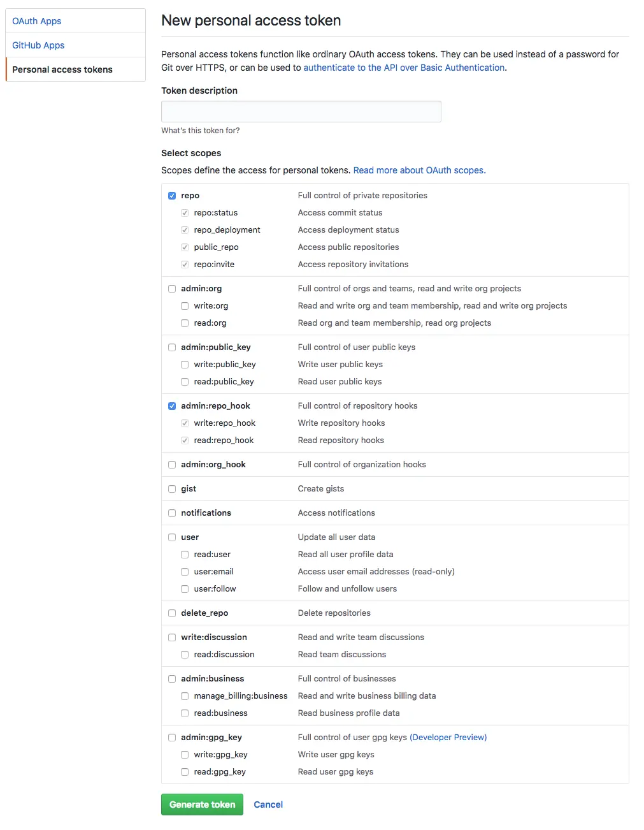Enable the notifications scope
This screenshot has height=830, width=644.
[x=172, y=513]
